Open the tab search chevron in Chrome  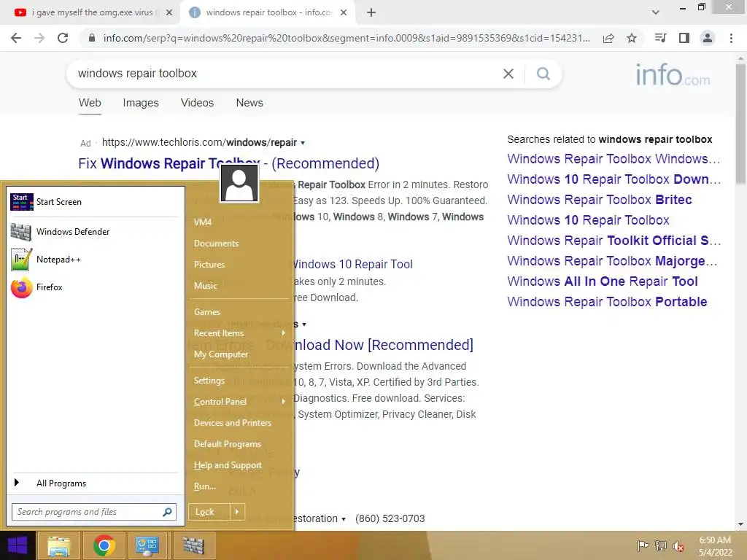tap(656, 12)
